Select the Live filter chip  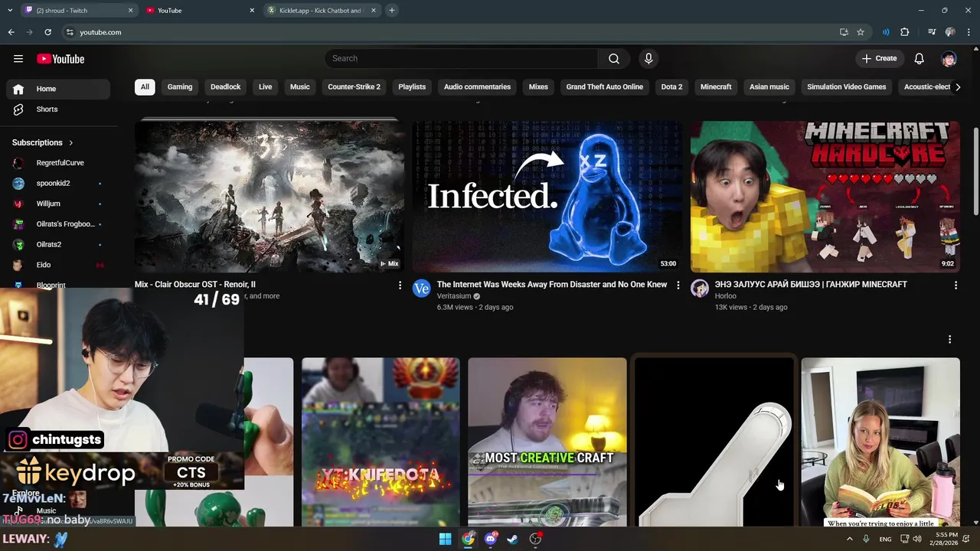point(265,87)
